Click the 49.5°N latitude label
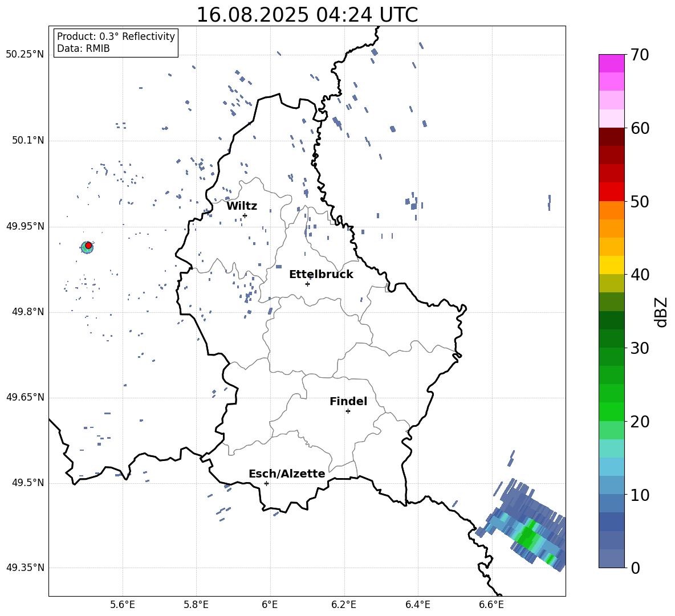This screenshot has width=675, height=616. (x=28, y=483)
